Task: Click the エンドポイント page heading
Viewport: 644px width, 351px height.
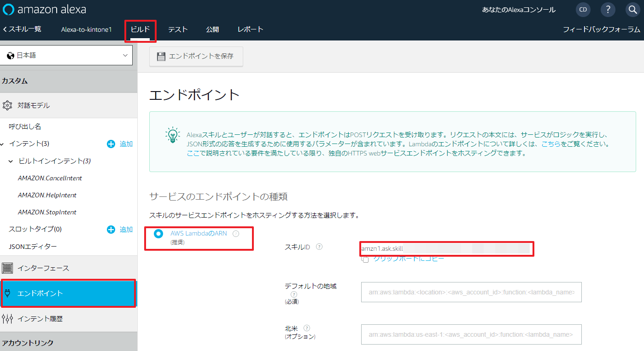Action: pyautogui.click(x=194, y=95)
